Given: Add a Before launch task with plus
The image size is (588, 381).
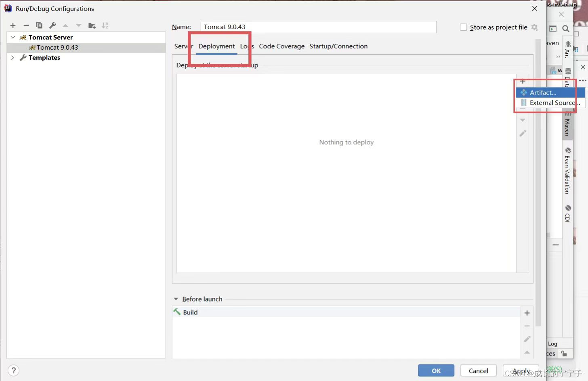Looking at the screenshot, I should pyautogui.click(x=527, y=313).
